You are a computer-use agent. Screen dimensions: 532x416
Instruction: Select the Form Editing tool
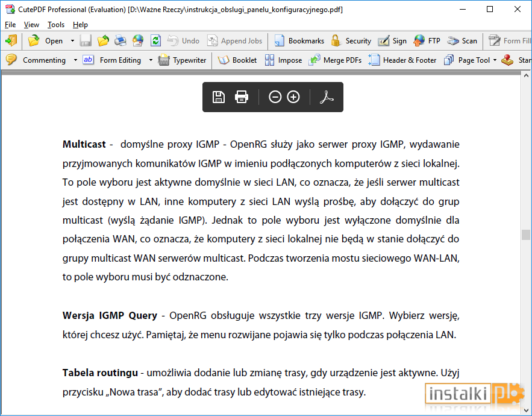pos(111,60)
